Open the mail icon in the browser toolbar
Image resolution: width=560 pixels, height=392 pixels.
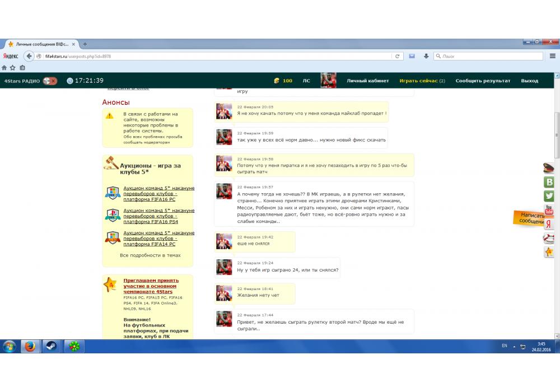point(412,56)
